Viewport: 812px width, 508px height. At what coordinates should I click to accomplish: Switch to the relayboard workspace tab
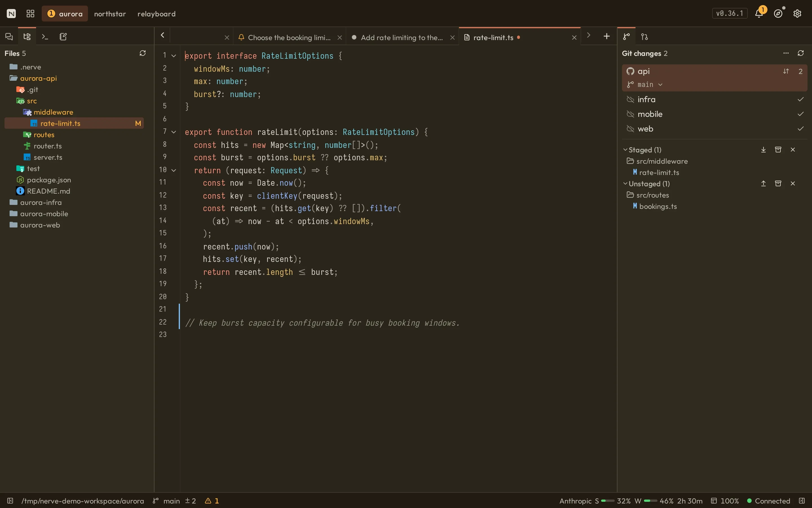coord(156,14)
